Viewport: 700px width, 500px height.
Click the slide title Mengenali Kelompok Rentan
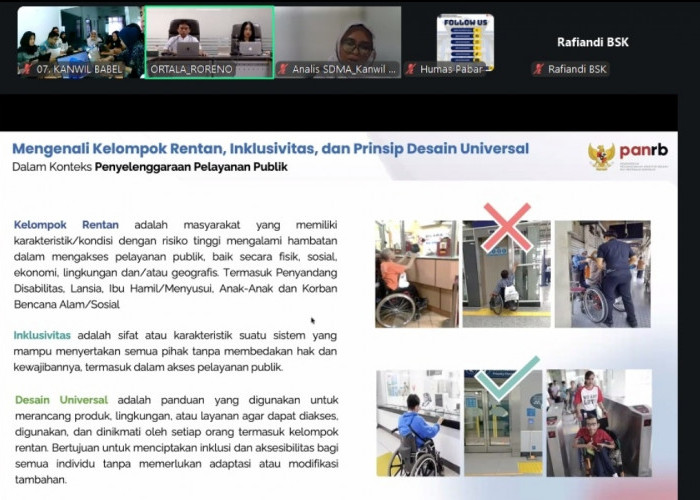coord(271,148)
